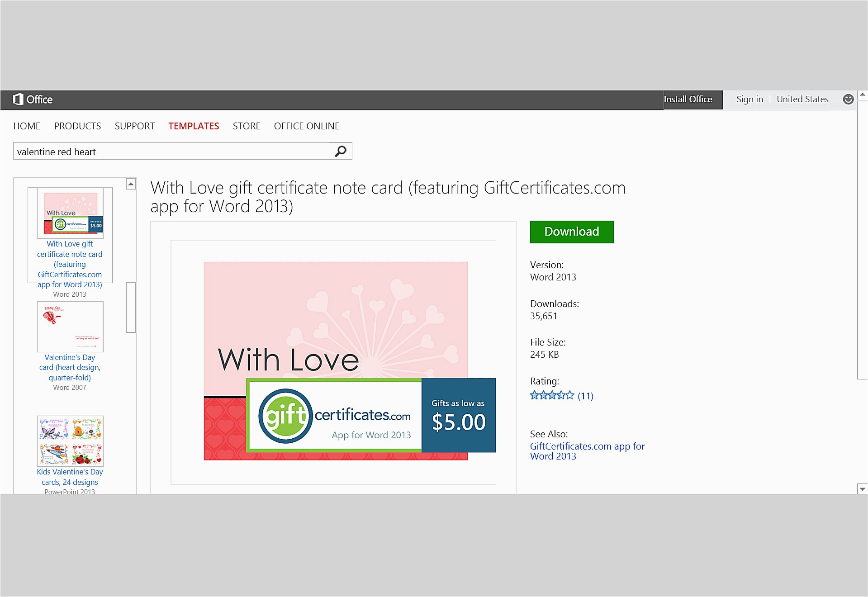Viewport: 868px width, 597px height.
Task: Click the rating stars
Action: [x=552, y=396]
